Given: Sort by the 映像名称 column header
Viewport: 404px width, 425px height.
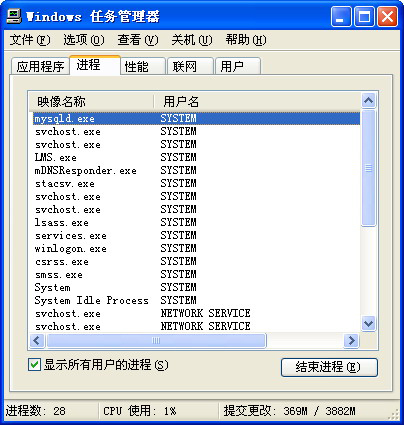Looking at the screenshot, I should [91, 101].
